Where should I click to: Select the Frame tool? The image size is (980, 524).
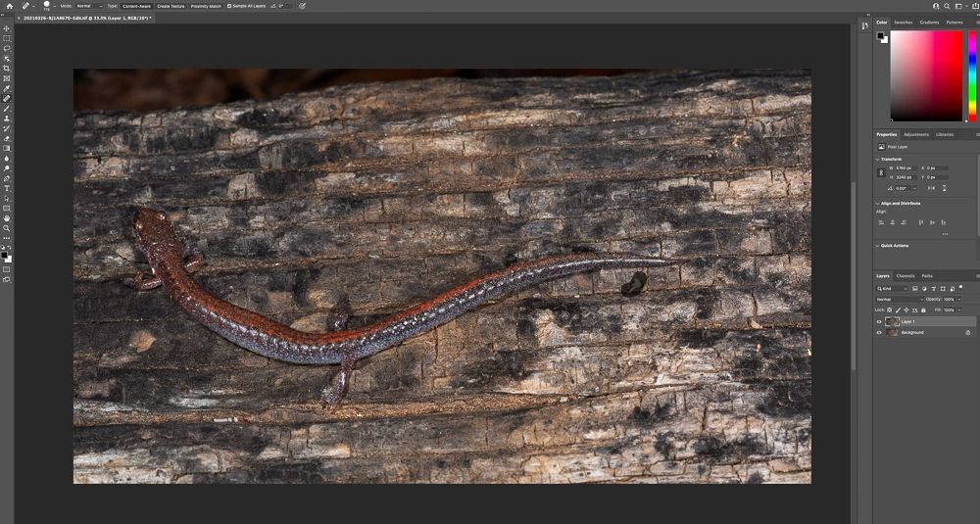[7, 78]
